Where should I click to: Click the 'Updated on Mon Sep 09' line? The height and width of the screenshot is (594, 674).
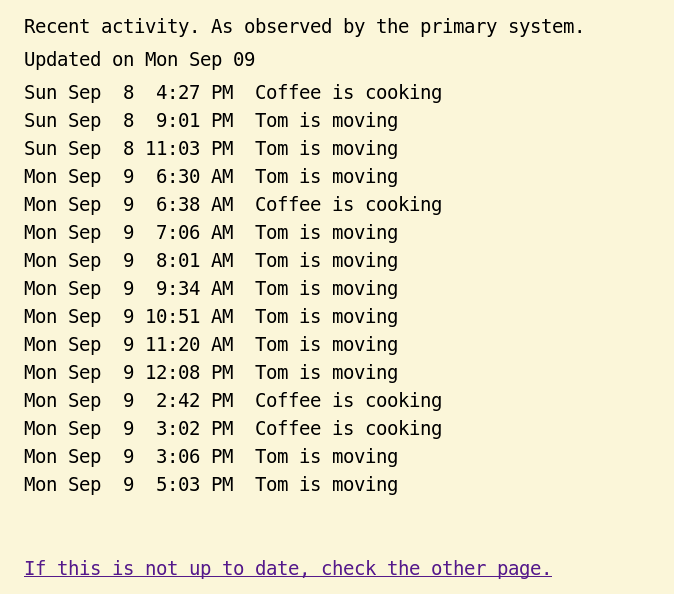pos(139,60)
